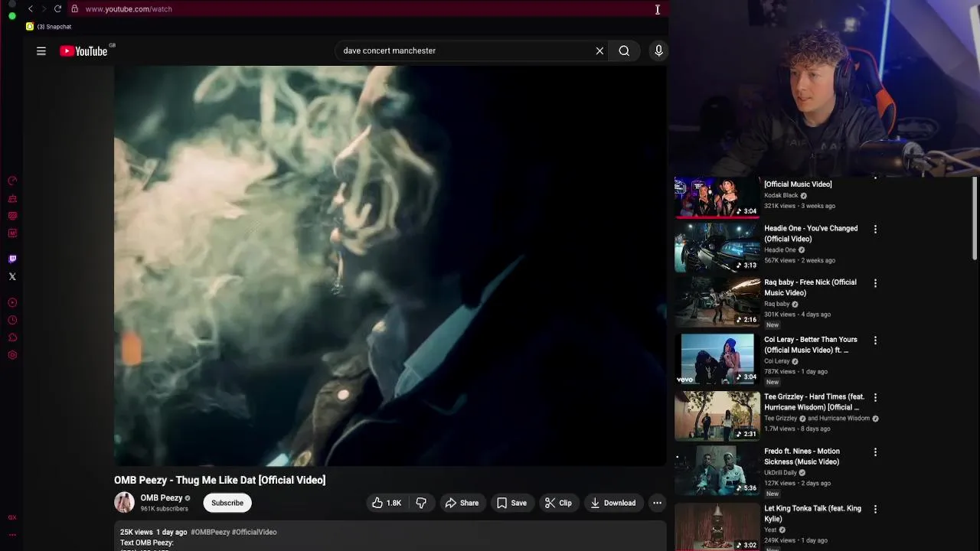Download the video
Viewport: 980px width, 551px height.
coord(612,503)
